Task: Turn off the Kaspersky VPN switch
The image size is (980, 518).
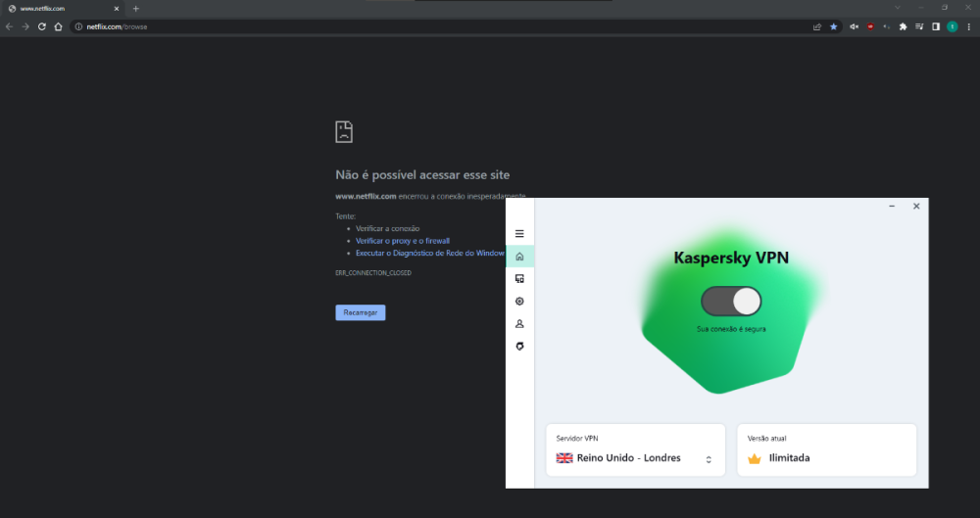Action: tap(731, 302)
